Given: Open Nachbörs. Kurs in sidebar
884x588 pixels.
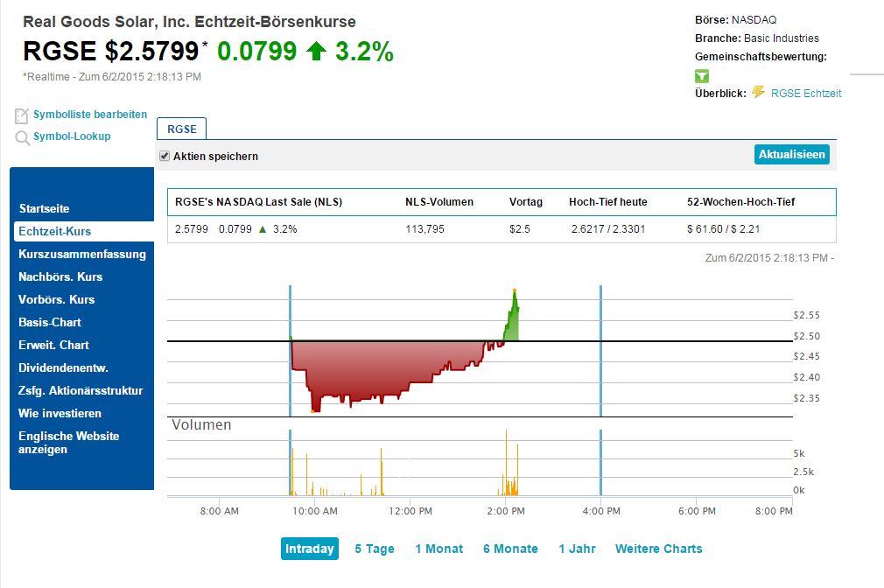Looking at the screenshot, I should coord(60,276).
